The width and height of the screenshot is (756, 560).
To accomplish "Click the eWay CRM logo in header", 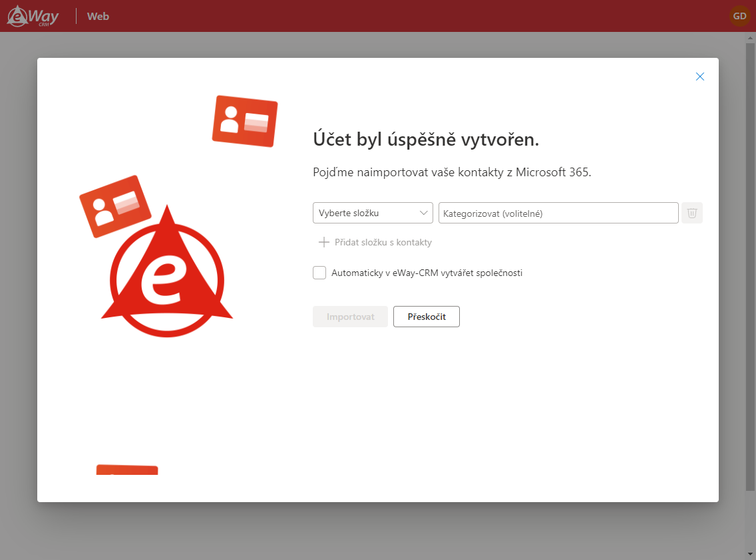I will (33, 16).
